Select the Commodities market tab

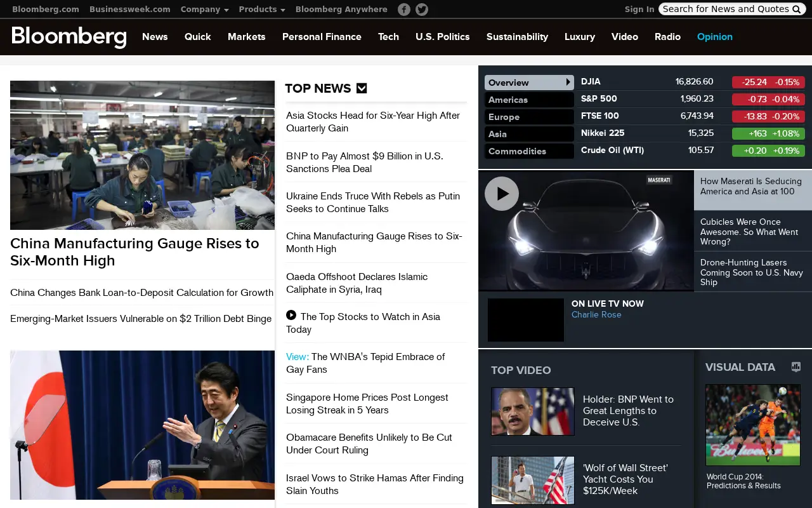click(x=529, y=151)
